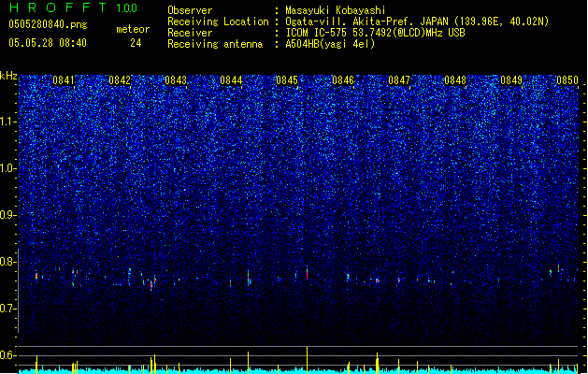The width and height of the screenshot is (588, 374).
Task: Click the 0.7 kHz axis label
Action: [x=8, y=309]
